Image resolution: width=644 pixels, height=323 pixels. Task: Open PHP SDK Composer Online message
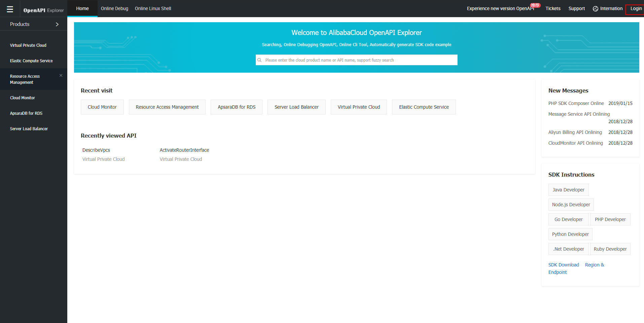tap(576, 103)
